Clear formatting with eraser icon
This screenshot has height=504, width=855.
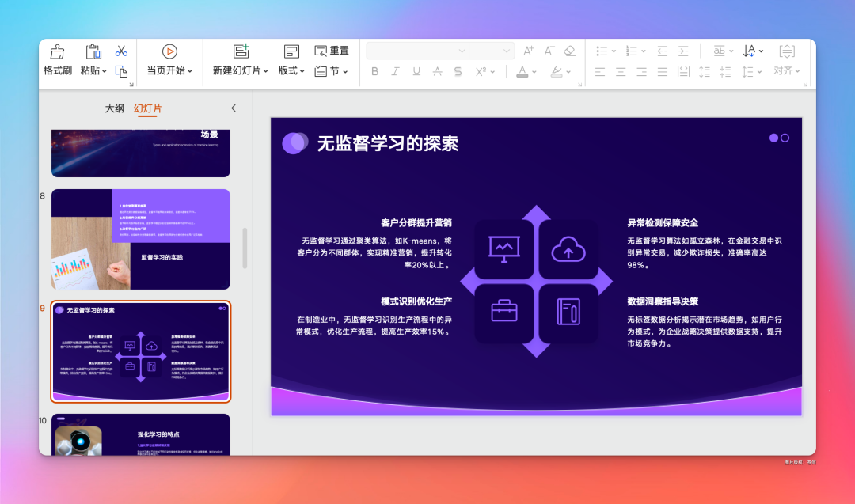click(x=569, y=51)
